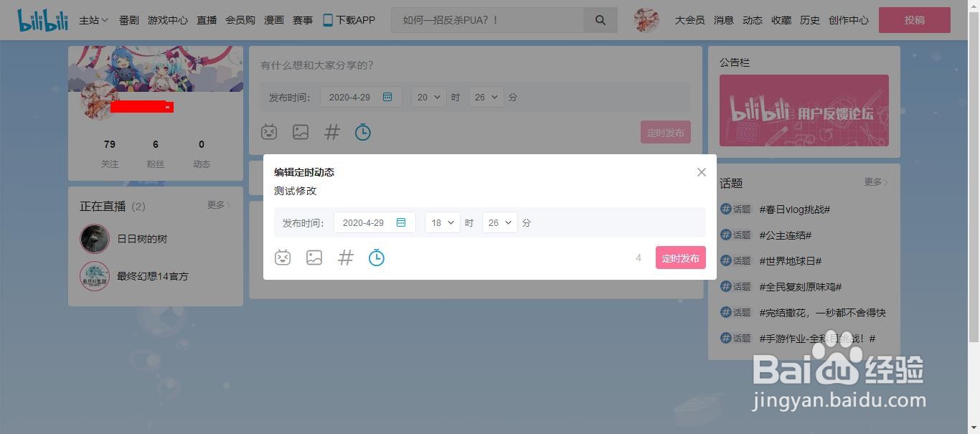This screenshot has width=980, height=434.
Task: Close the 编辑定时动态 dialog
Action: pos(701,171)
